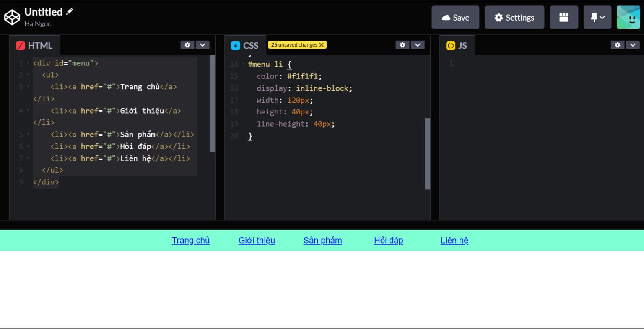Screen dimensions: 644x329
Task: Click the Save button
Action: click(455, 17)
